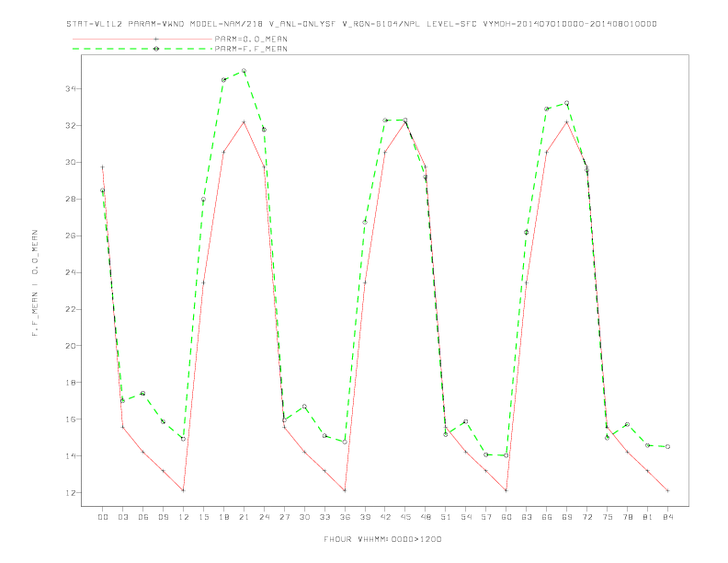Image resolution: width=728 pixels, height=563 pixels.
Task: Click y-axis tick label 22
Action: (x=71, y=309)
